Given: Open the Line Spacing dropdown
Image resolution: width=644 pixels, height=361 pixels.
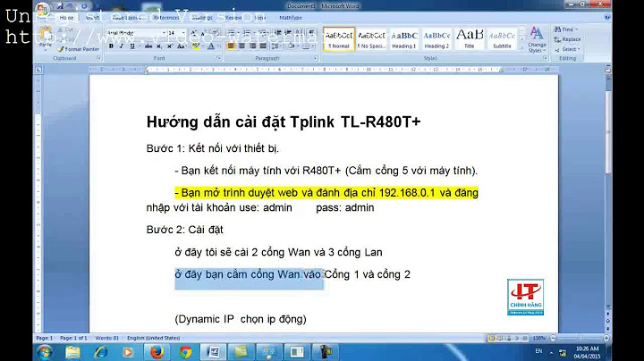Looking at the screenshot, I should (276, 46).
